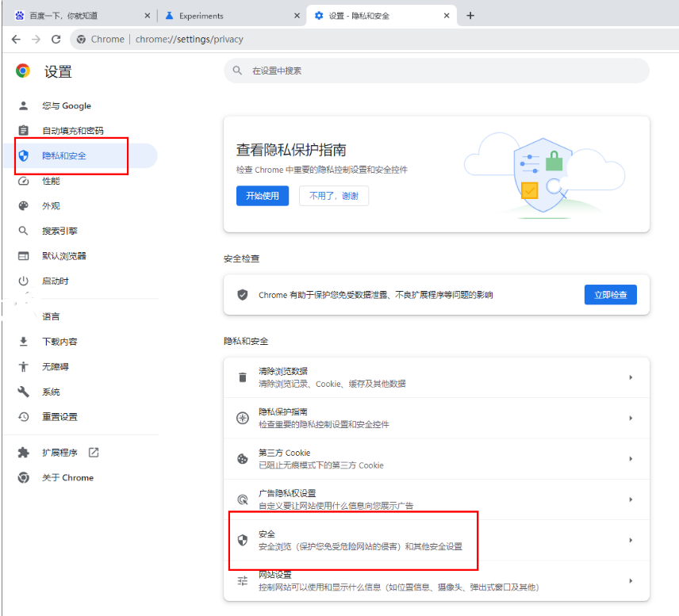Expand the 广告隐私权设置 row arrow
Image resolution: width=679 pixels, height=616 pixels.
click(x=631, y=499)
